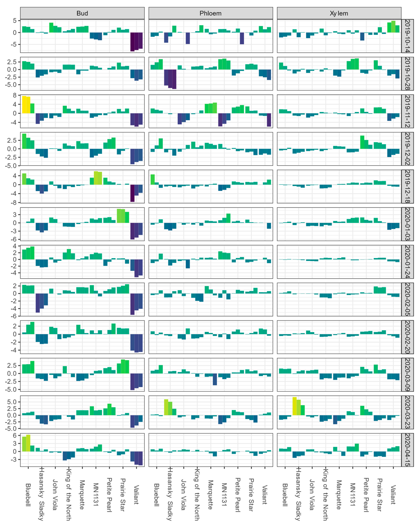Click the MN1131 axis label under Bud column
The height and width of the screenshot is (527, 420).
pyautogui.click(x=96, y=494)
